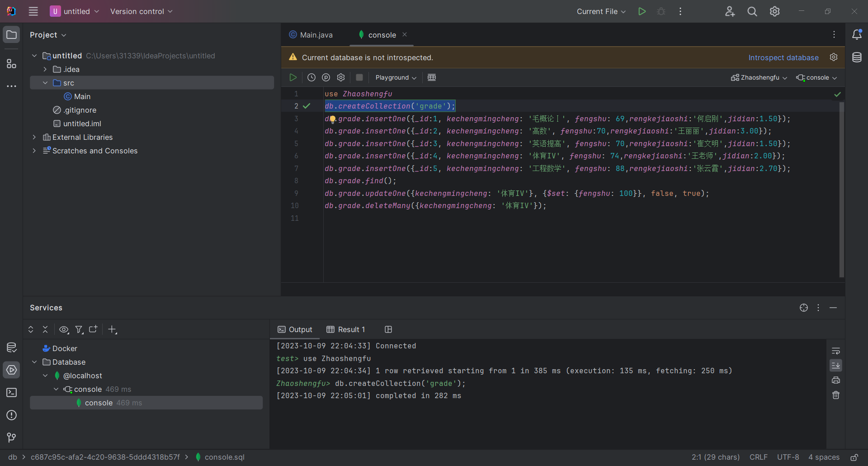Viewport: 868px width, 466px height.
Task: Switch to the Result 1 tab
Action: pos(346,329)
